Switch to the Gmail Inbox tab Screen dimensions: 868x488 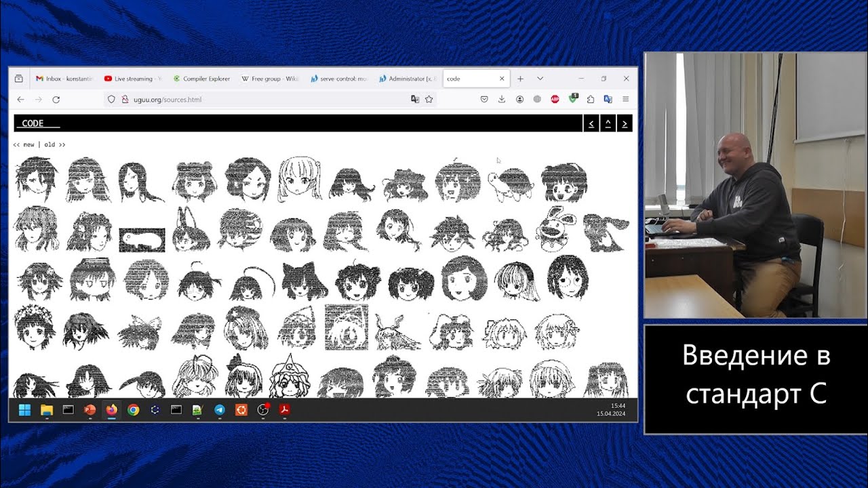(65, 79)
